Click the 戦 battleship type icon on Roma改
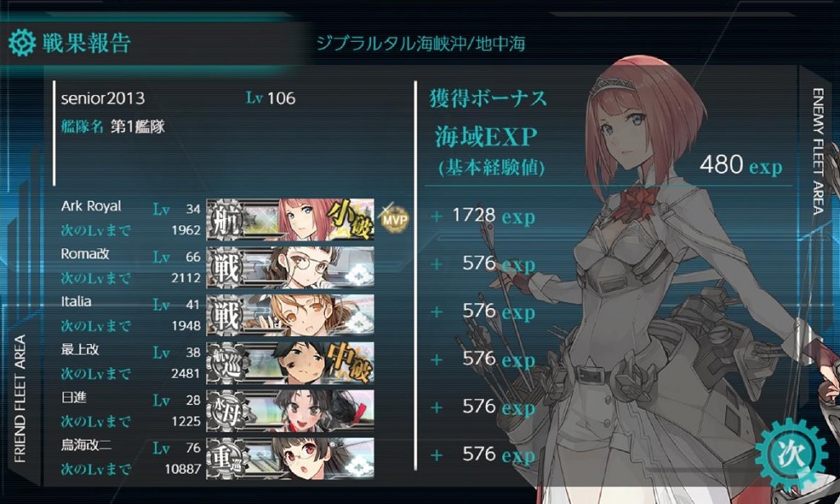The width and height of the screenshot is (840, 504). 226,267
